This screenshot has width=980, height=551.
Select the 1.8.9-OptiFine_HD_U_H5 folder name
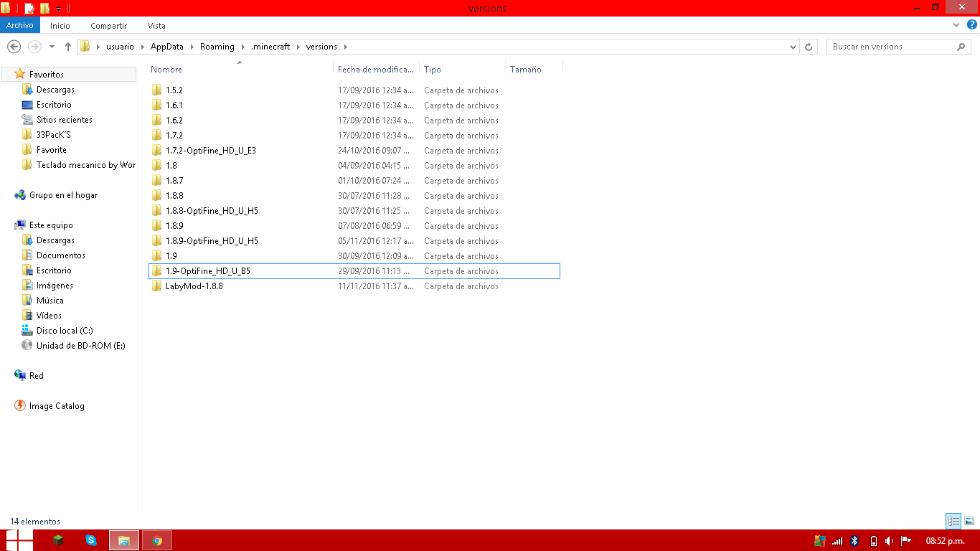[x=212, y=241]
